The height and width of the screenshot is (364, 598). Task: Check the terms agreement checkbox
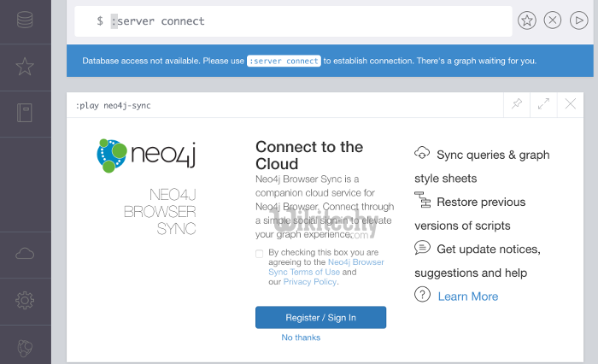[x=260, y=254]
